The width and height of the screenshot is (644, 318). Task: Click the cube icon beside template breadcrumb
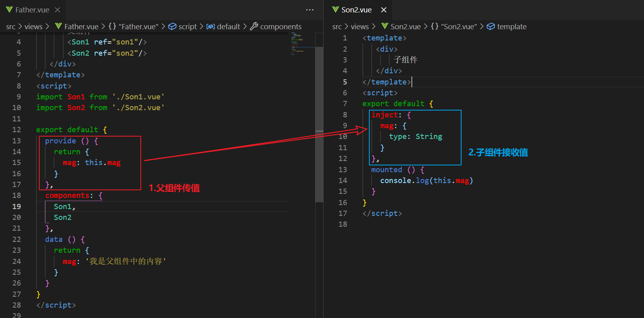tap(491, 26)
